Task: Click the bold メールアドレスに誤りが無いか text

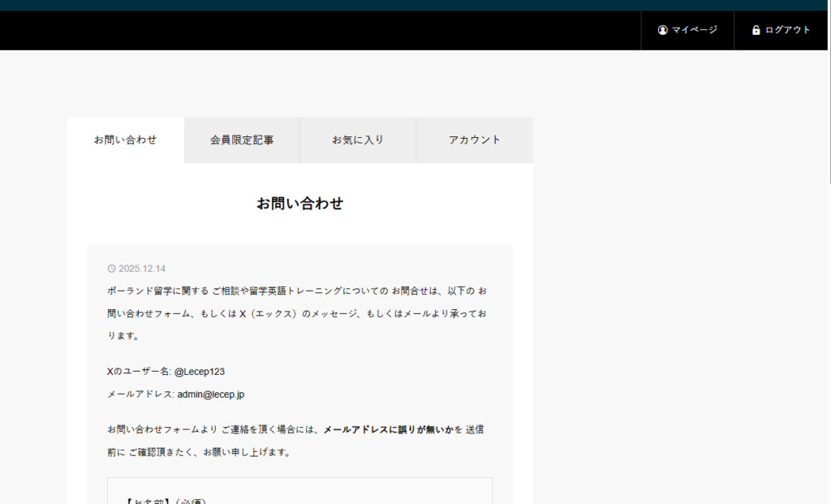Action: pos(388,429)
